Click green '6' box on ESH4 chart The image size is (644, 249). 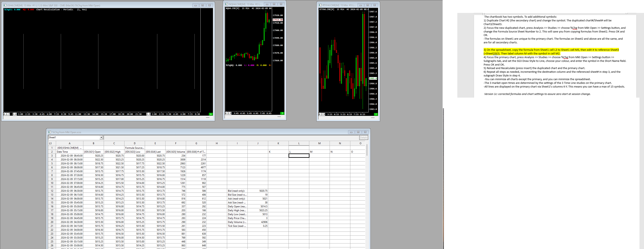pyautogui.click(x=210, y=114)
